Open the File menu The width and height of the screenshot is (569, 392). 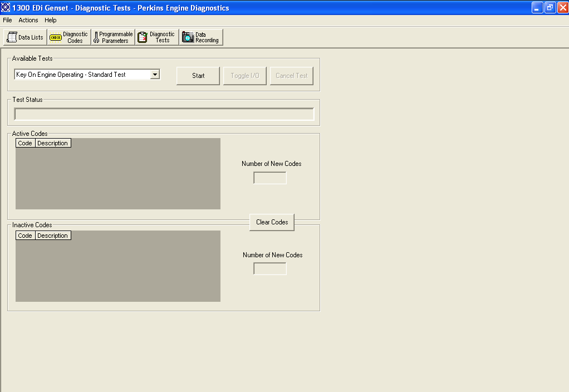tap(7, 20)
